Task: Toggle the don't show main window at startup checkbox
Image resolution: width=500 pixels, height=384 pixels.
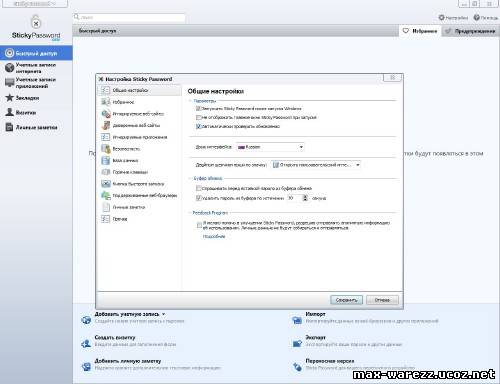Action: coord(198,117)
